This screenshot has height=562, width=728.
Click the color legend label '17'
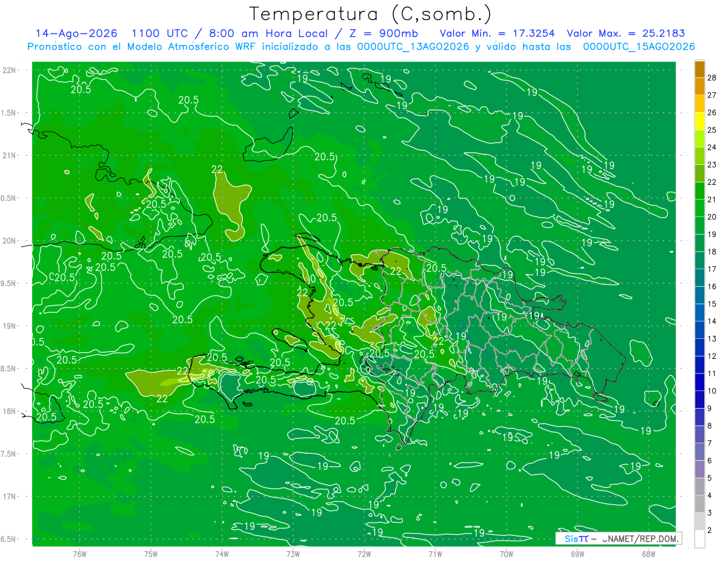[x=712, y=269]
